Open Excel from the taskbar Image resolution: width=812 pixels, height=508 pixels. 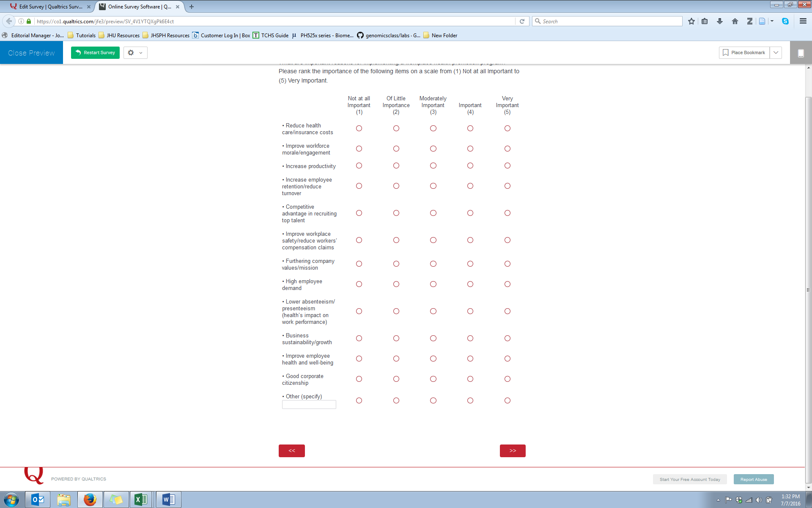tap(141, 500)
